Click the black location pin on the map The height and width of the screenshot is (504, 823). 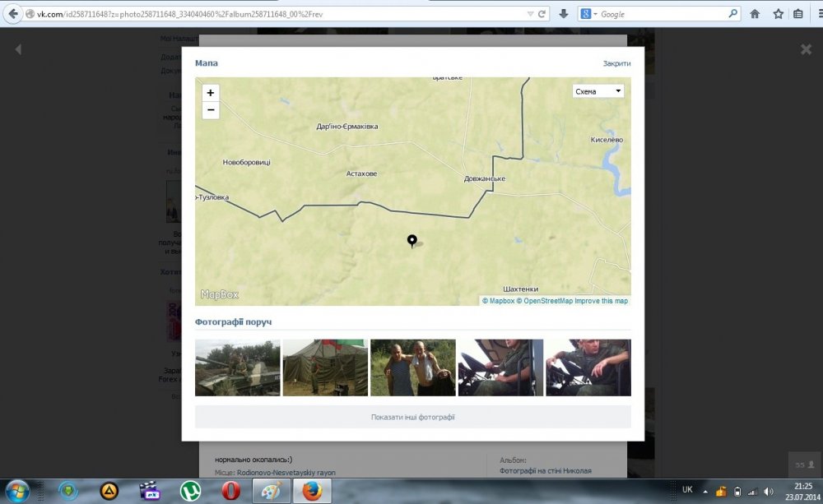point(412,241)
